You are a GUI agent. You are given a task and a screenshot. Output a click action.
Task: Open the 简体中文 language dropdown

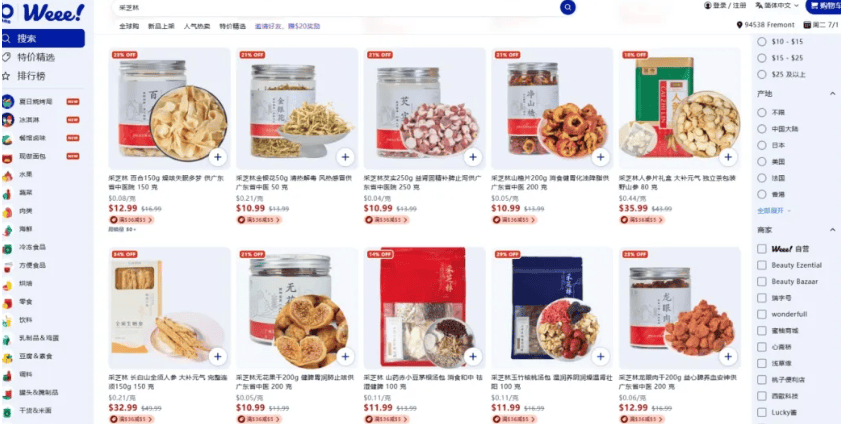[x=777, y=5]
